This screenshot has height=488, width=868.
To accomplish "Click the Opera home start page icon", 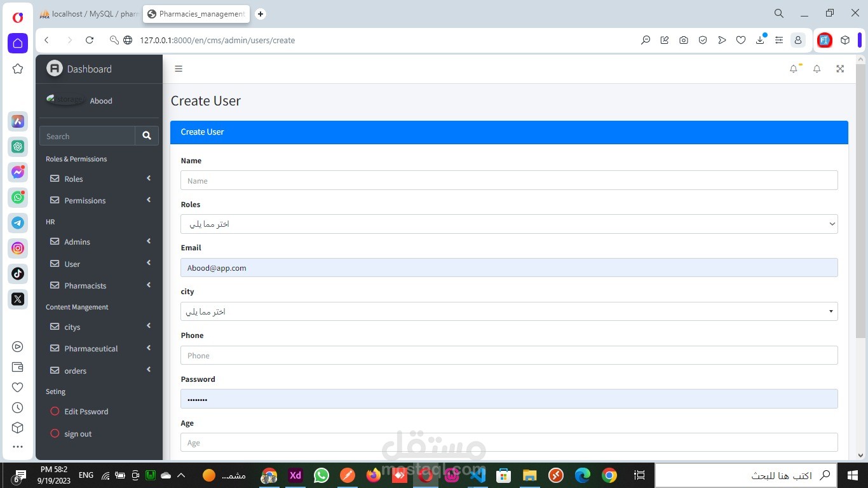I will click(18, 43).
